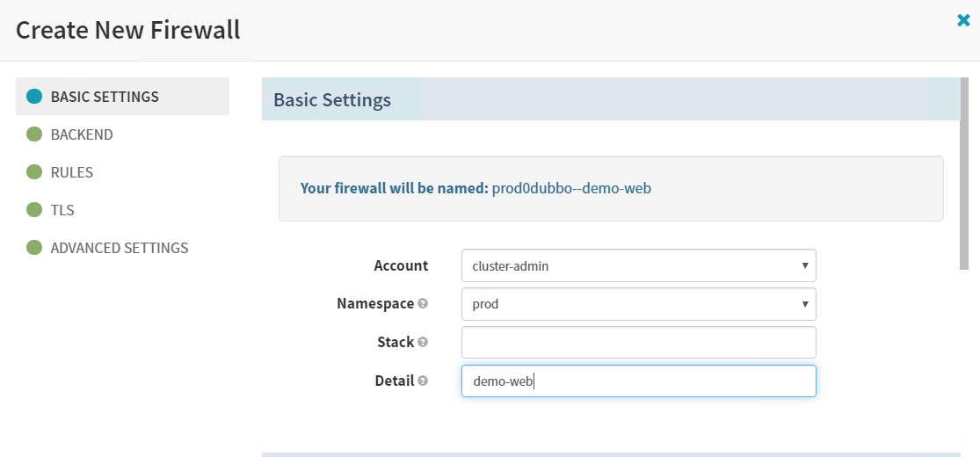Click the green Backend status dot
Viewport: 980px width, 457px height.
coord(34,134)
